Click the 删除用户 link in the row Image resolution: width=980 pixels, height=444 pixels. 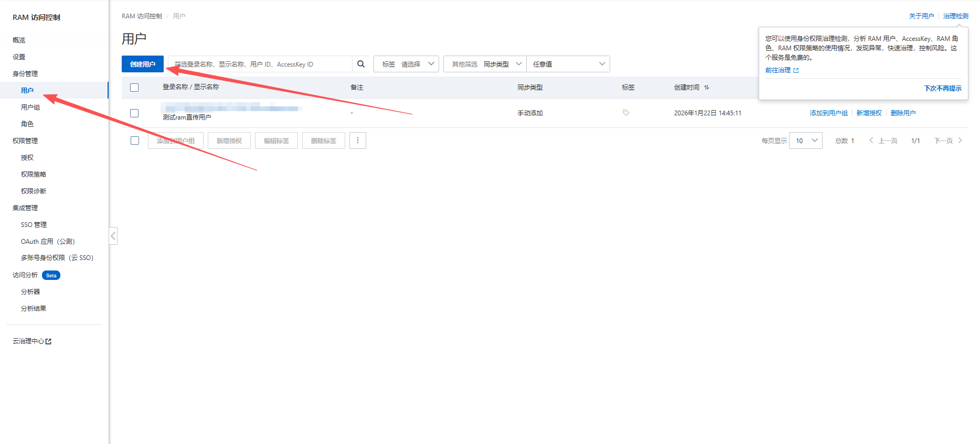point(903,113)
